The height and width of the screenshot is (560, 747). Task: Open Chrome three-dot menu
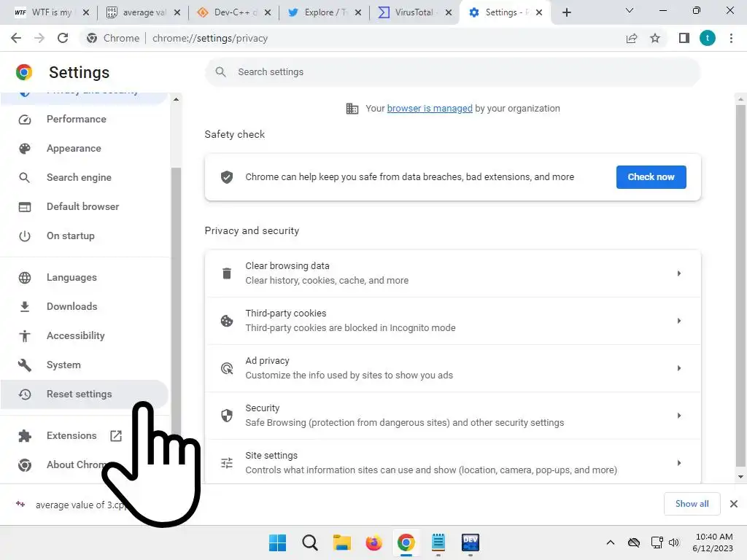[731, 38]
